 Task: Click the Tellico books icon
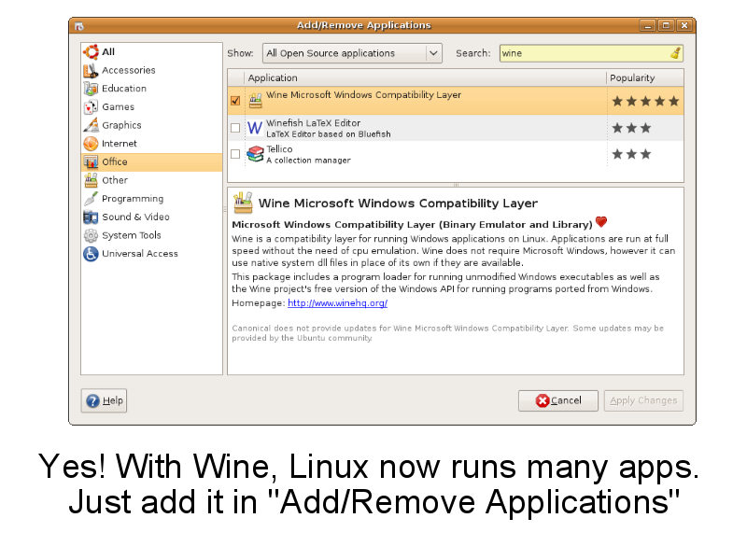(x=255, y=154)
